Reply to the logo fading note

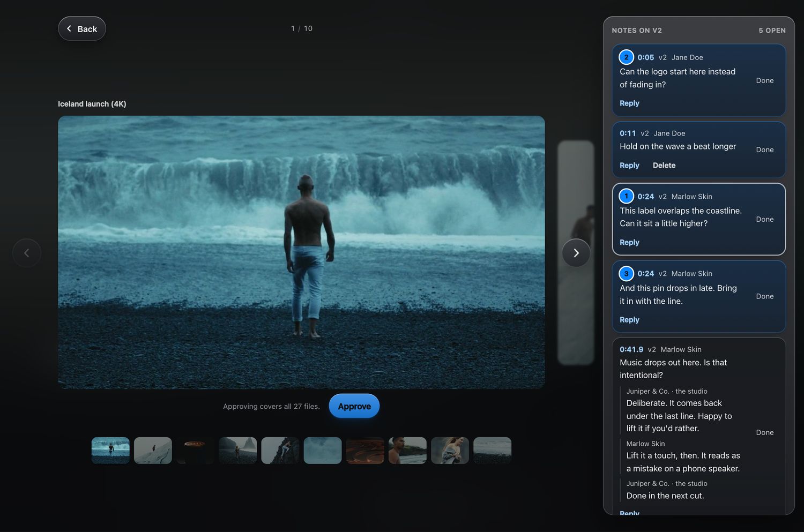(x=629, y=103)
